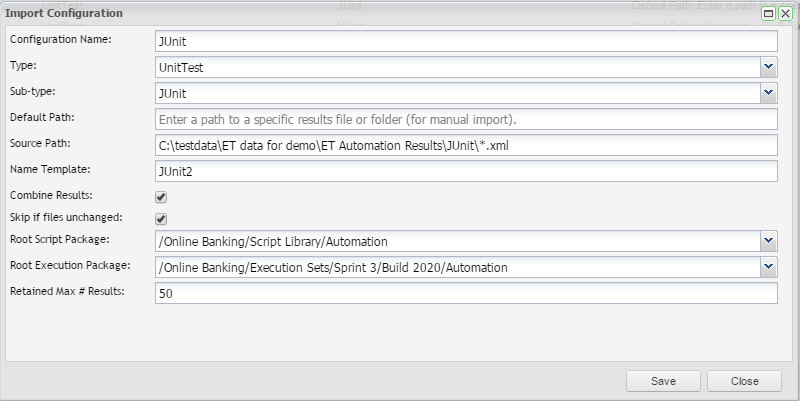Click in the Source Path text box
800x401 pixels.
tap(466, 145)
